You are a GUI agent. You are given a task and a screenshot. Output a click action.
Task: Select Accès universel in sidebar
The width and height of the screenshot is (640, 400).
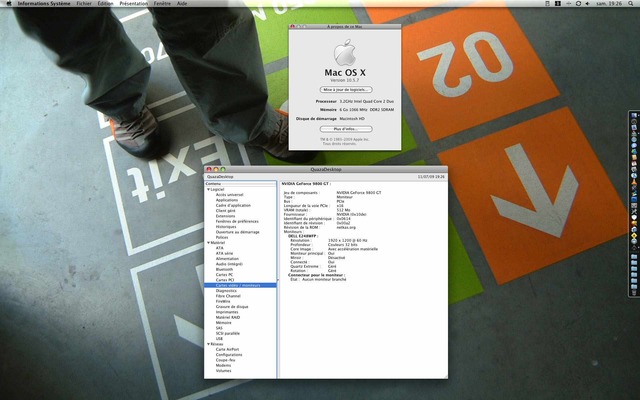point(229,195)
